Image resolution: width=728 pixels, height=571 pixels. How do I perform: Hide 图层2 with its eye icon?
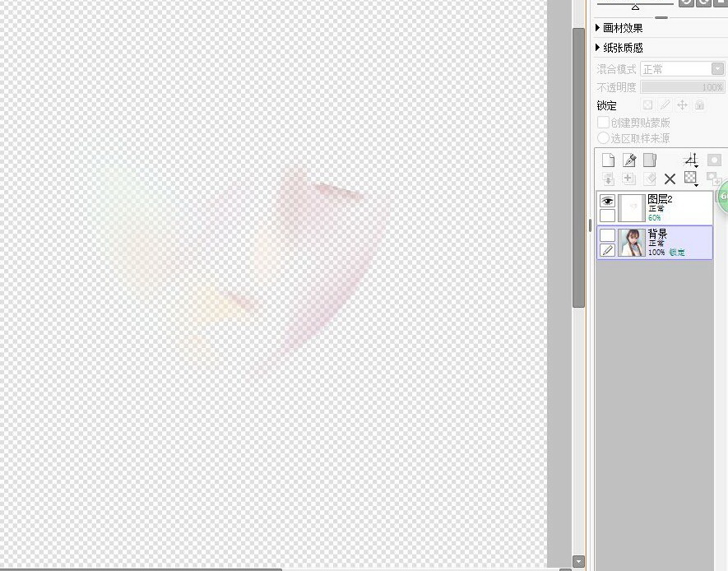coord(607,201)
